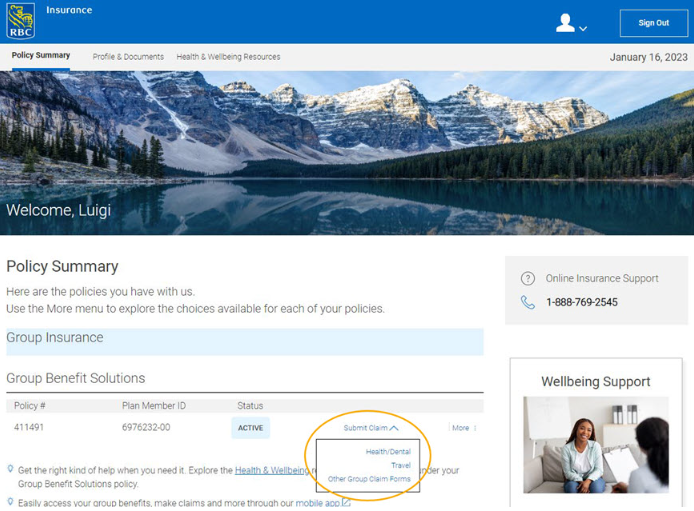Image resolution: width=694 pixels, height=511 pixels.
Task: Click the phone icon for support
Action: coord(528,302)
